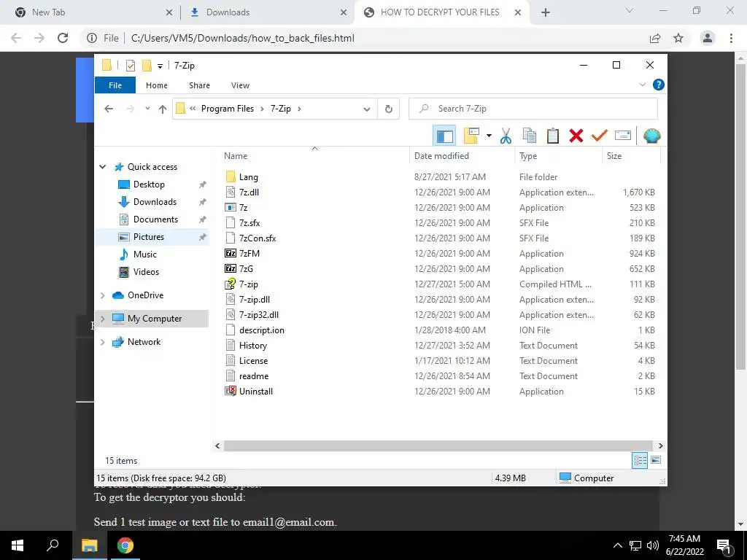Expand the OneDrive tree node
Image resolution: width=747 pixels, height=560 pixels.
pyautogui.click(x=102, y=295)
